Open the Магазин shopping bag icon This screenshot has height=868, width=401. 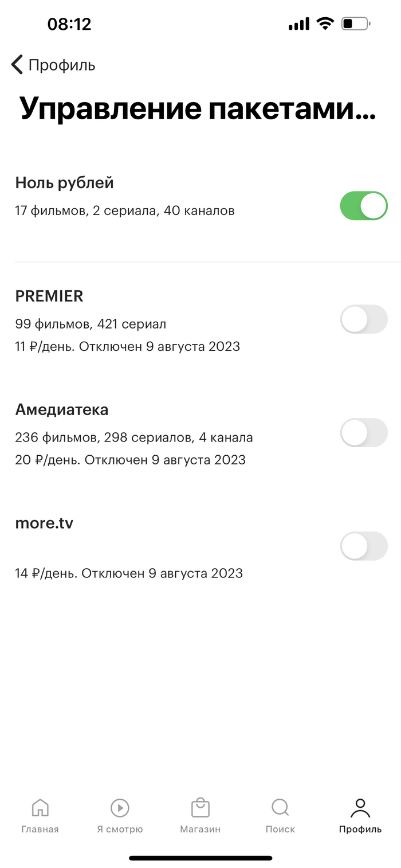click(x=200, y=808)
